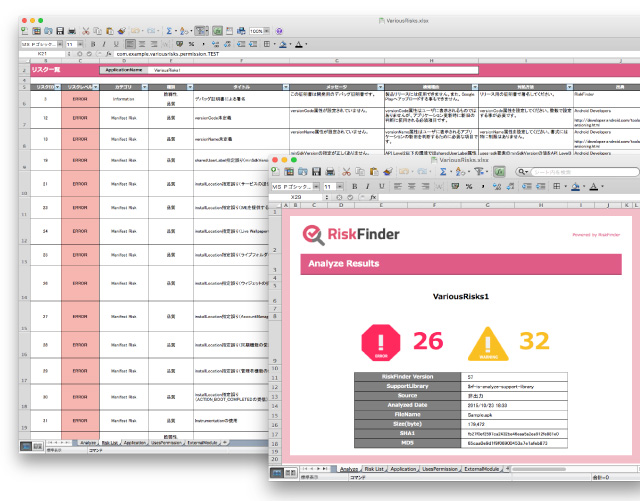Select Application sheet tab in front window
This screenshot has width=640, height=501.
click(x=403, y=469)
